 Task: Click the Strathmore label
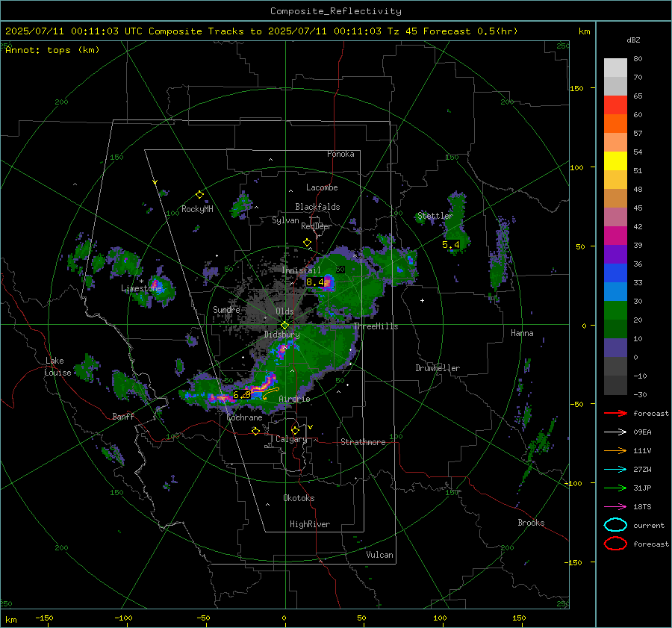(363, 442)
